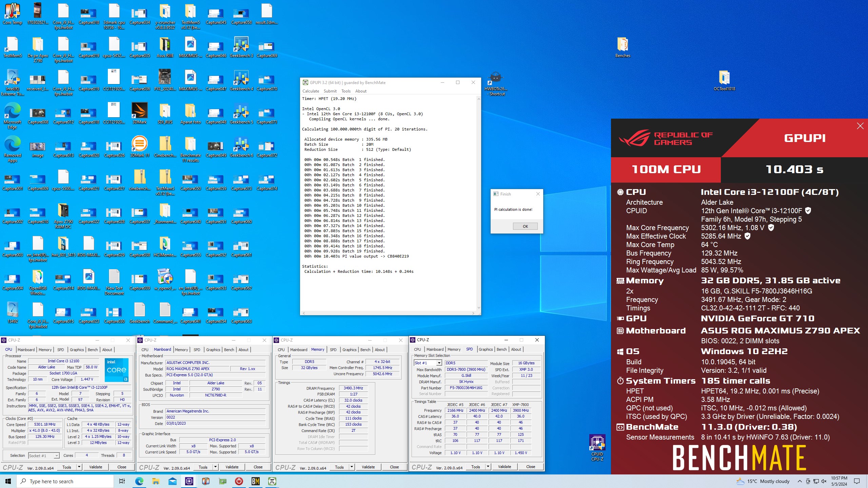Click the GPUPI vertical scrollbar
This screenshot has height=488, width=868.
click(479, 203)
